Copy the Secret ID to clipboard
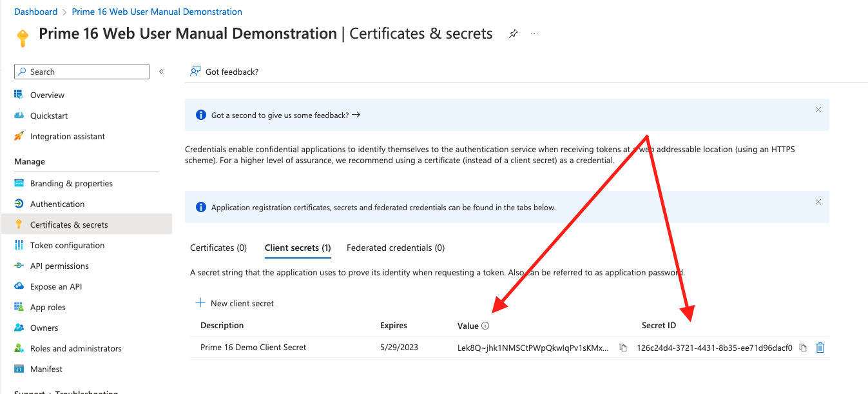This screenshot has height=394, width=868. tap(803, 348)
